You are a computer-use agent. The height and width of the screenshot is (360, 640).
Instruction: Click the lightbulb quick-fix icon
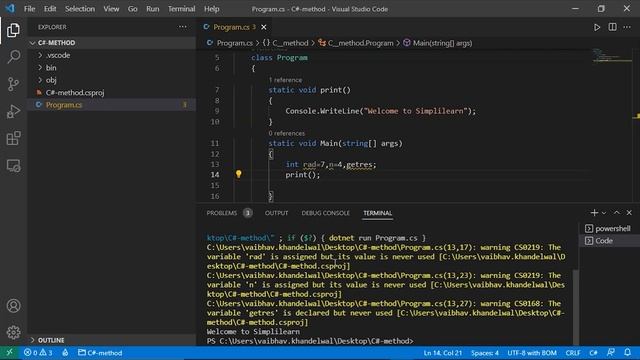point(238,174)
